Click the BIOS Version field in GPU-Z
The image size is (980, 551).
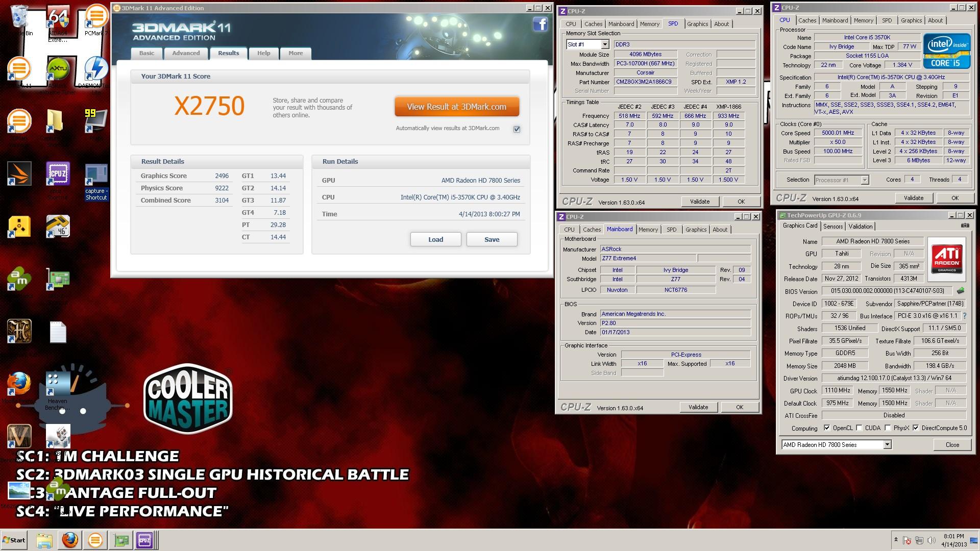[887, 291]
